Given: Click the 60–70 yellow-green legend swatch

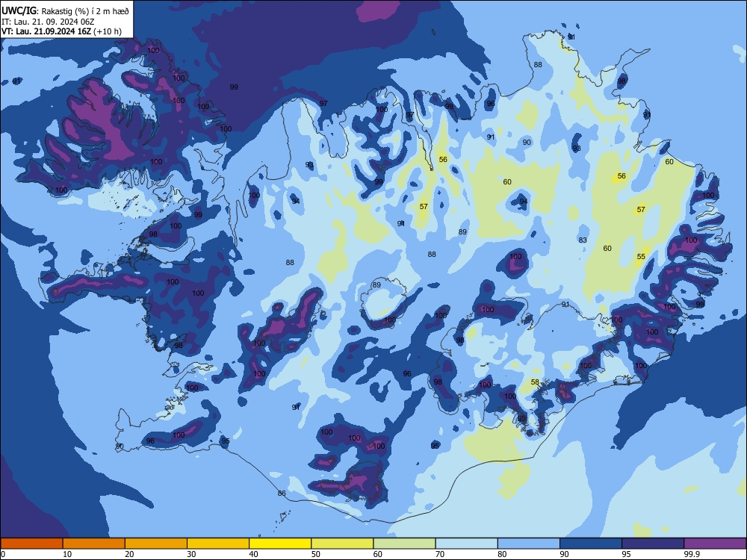Looking at the screenshot, I should pyautogui.click(x=404, y=544).
